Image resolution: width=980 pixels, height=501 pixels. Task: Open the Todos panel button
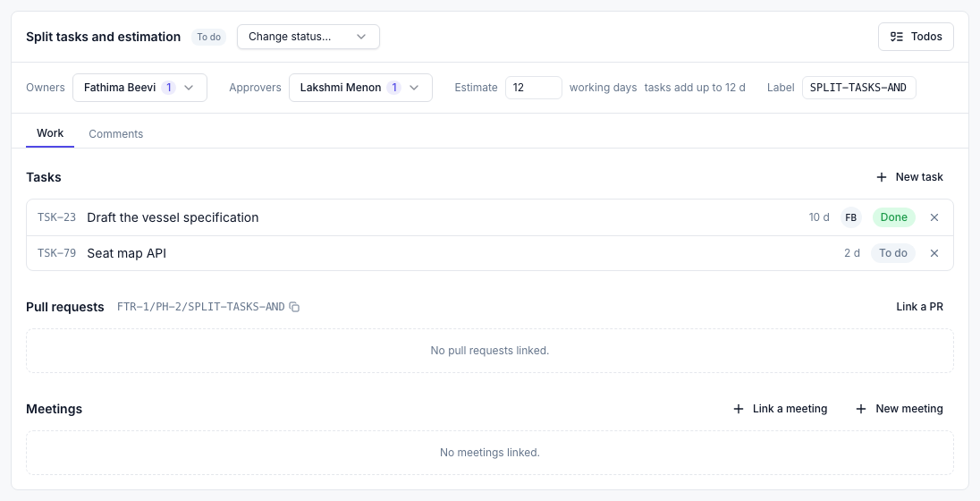pos(916,37)
